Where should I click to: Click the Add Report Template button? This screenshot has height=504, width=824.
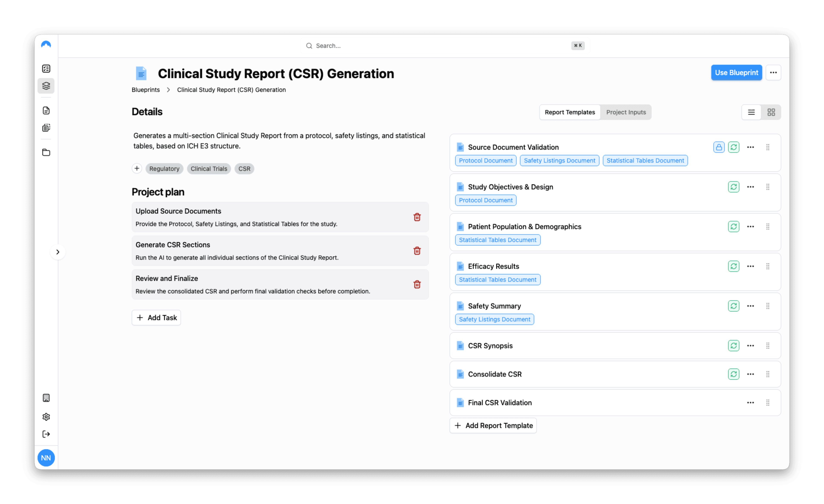(493, 425)
